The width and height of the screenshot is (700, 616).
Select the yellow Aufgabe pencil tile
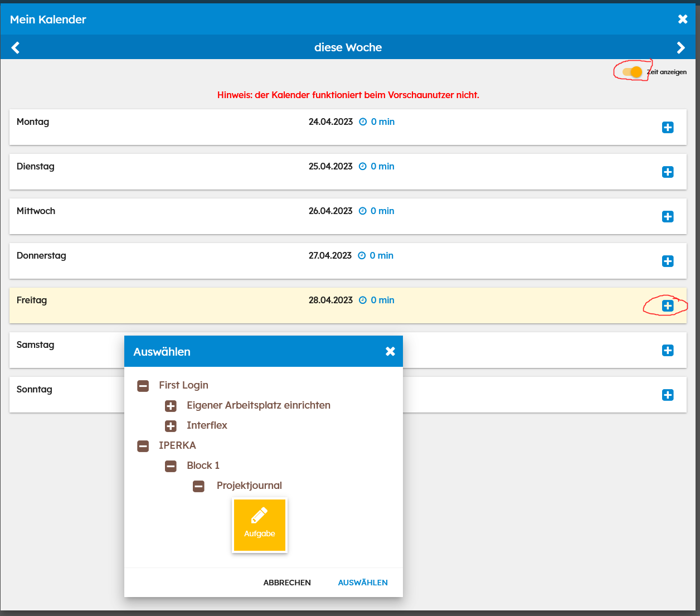pos(260,525)
